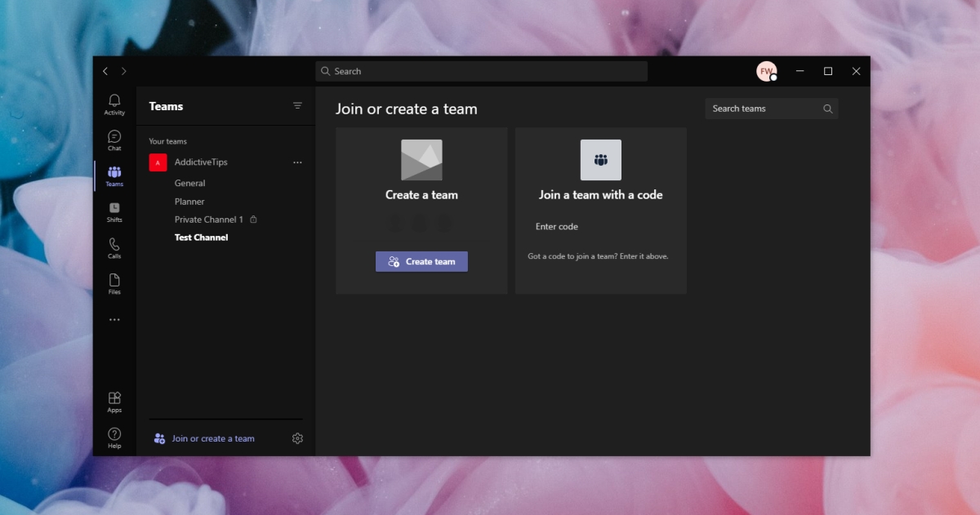Viewport: 980px width, 515px height.
Task: Click the Create a team title
Action: coord(421,195)
